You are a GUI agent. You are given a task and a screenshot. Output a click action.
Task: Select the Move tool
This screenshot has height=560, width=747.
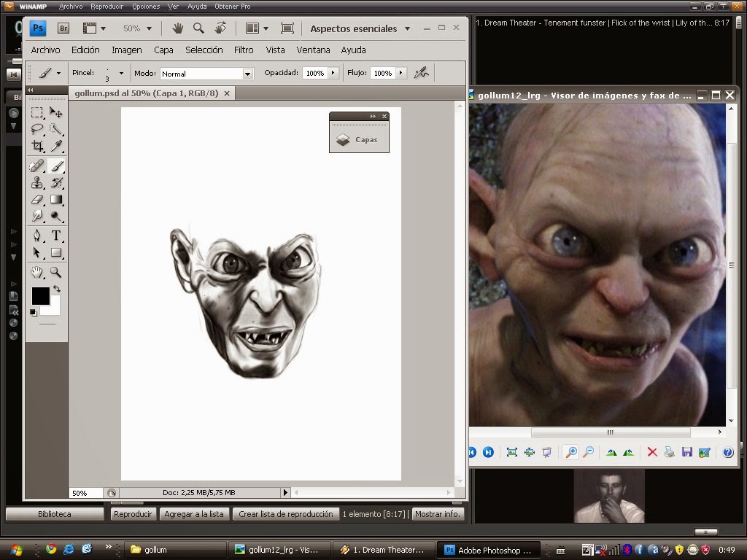tap(56, 113)
